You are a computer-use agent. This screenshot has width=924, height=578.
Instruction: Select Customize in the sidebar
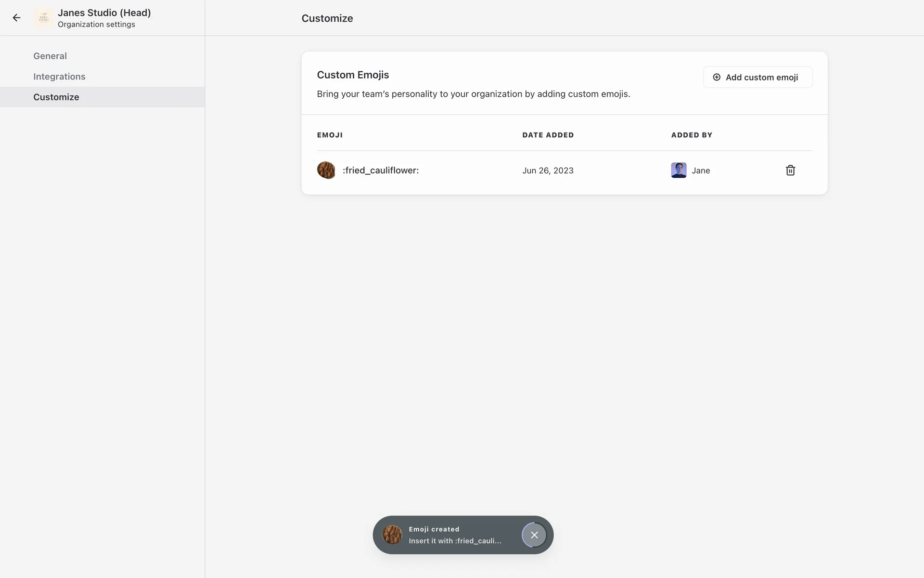click(x=56, y=97)
